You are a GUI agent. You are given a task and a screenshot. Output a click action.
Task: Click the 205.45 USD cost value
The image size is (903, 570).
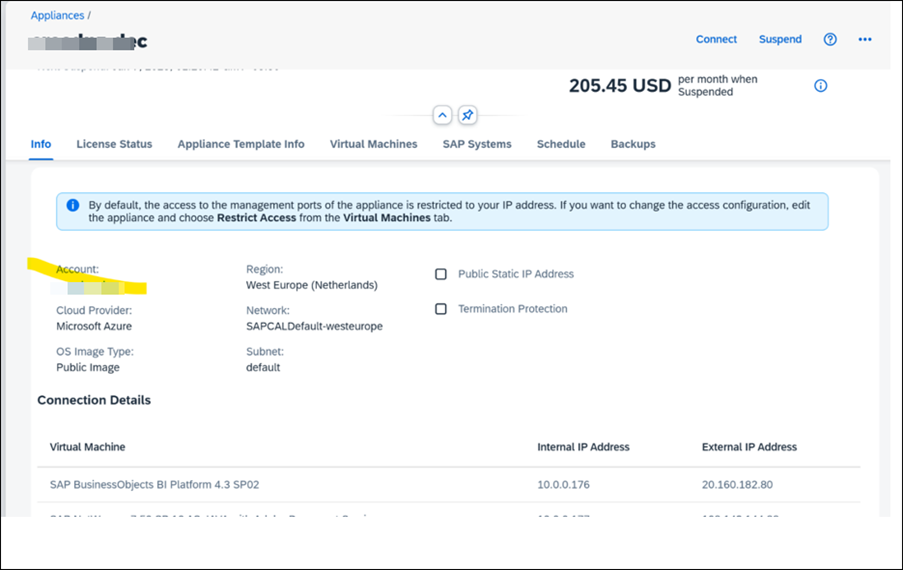620,86
